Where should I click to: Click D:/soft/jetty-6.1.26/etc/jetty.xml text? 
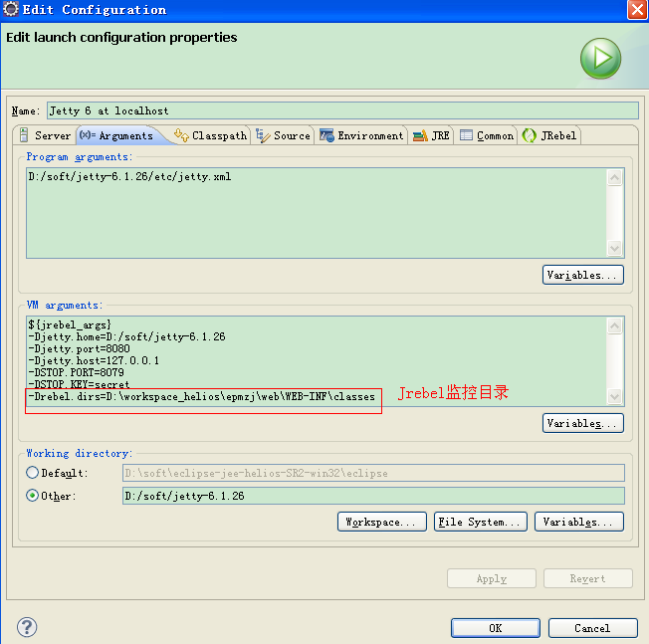pos(129,177)
